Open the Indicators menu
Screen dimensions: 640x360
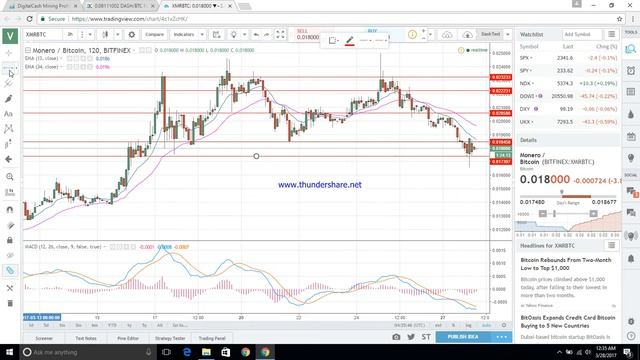pos(184,35)
